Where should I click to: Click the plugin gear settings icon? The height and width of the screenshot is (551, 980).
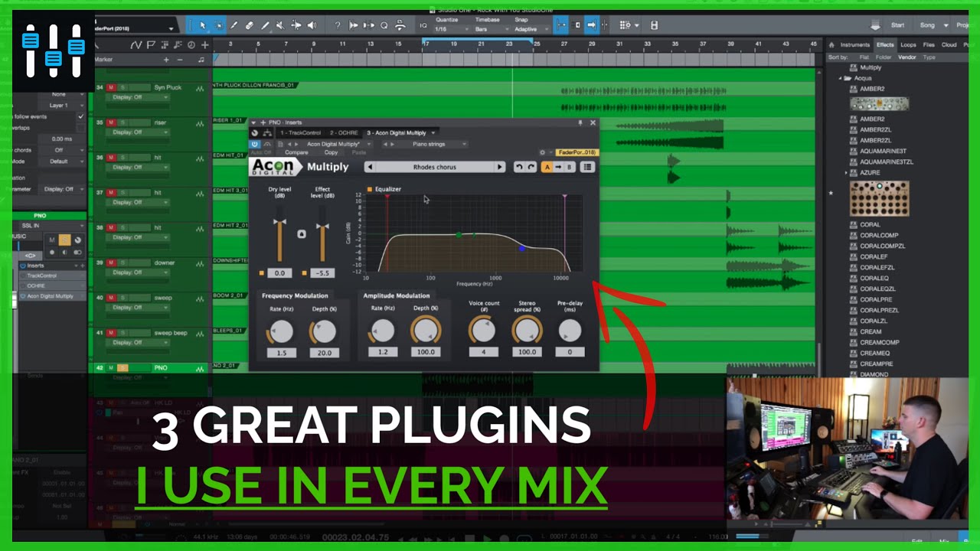coord(542,152)
